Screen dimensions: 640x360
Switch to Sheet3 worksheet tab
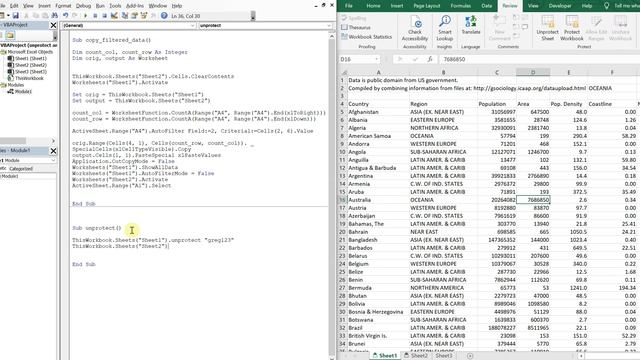pos(444,356)
